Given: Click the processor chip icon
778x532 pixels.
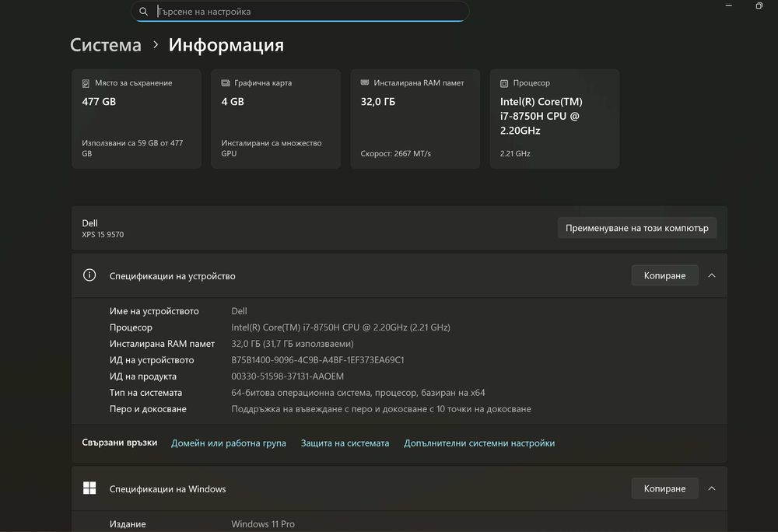Looking at the screenshot, I should click(504, 83).
